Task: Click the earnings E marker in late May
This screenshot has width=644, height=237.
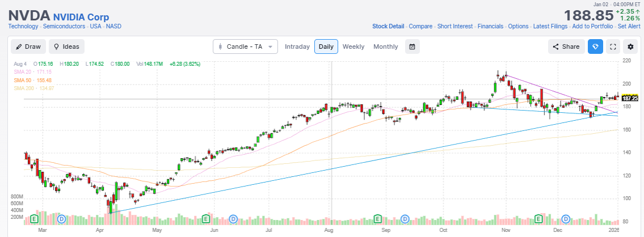Action: point(206,218)
